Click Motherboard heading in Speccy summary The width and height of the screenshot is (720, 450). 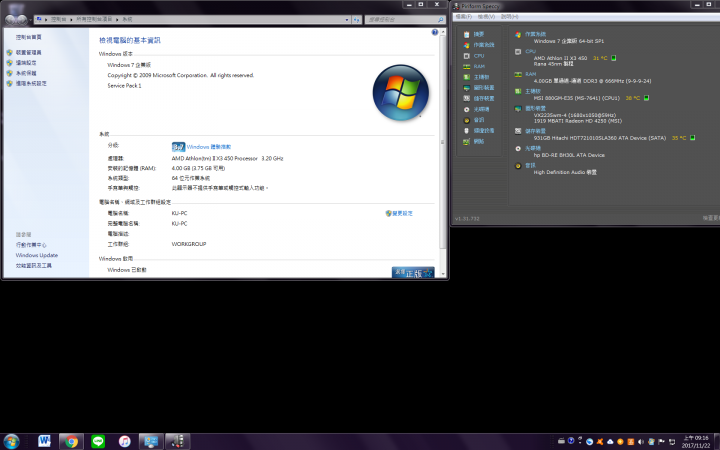coord(533,91)
